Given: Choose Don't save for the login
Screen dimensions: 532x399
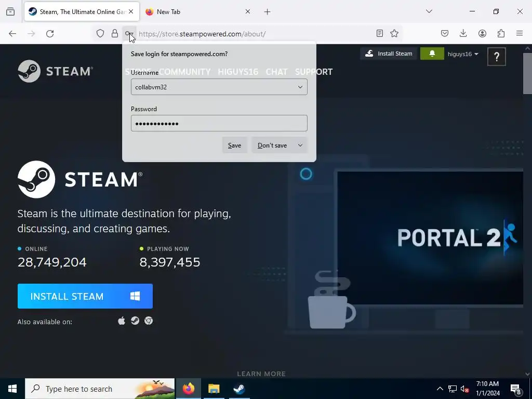Looking at the screenshot, I should 272,145.
